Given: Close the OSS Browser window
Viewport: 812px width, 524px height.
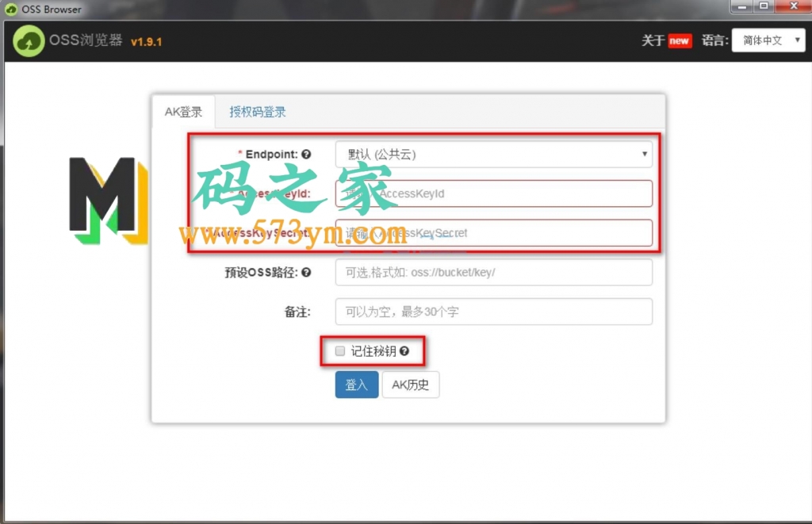Looking at the screenshot, I should [x=793, y=6].
